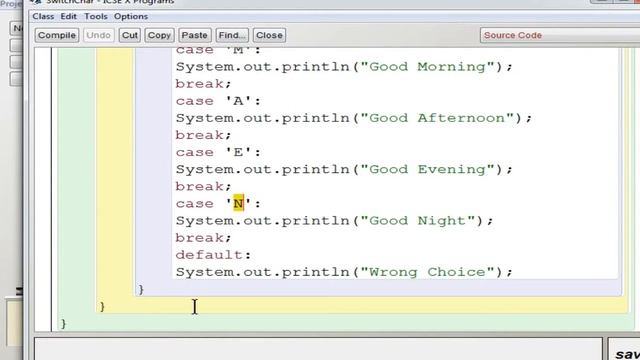Click the "Good Evening" println line
Image resolution: width=640 pixels, height=360 pixels.
344,169
